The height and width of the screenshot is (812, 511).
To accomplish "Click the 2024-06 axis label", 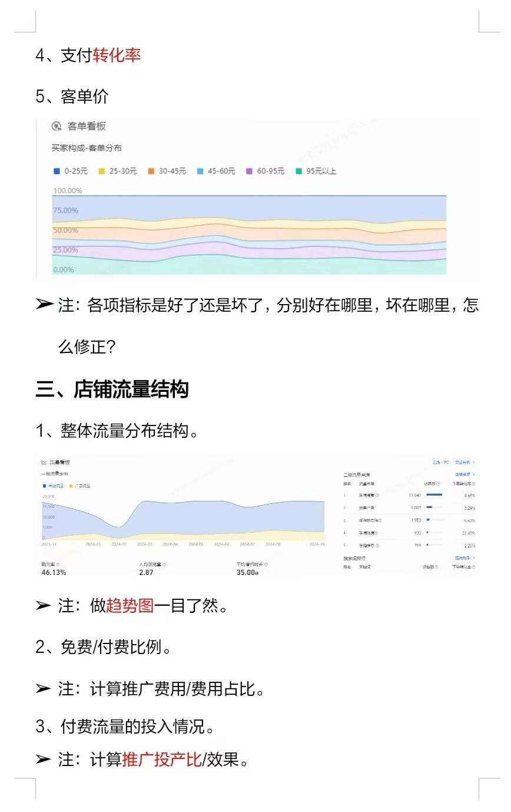I will pyautogui.click(x=223, y=544).
